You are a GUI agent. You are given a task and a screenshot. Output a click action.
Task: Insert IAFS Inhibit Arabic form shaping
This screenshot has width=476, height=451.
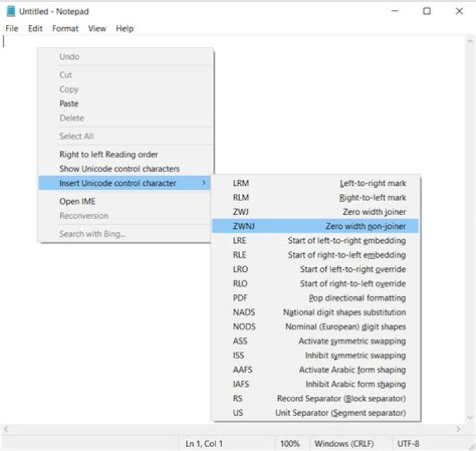pos(315,384)
